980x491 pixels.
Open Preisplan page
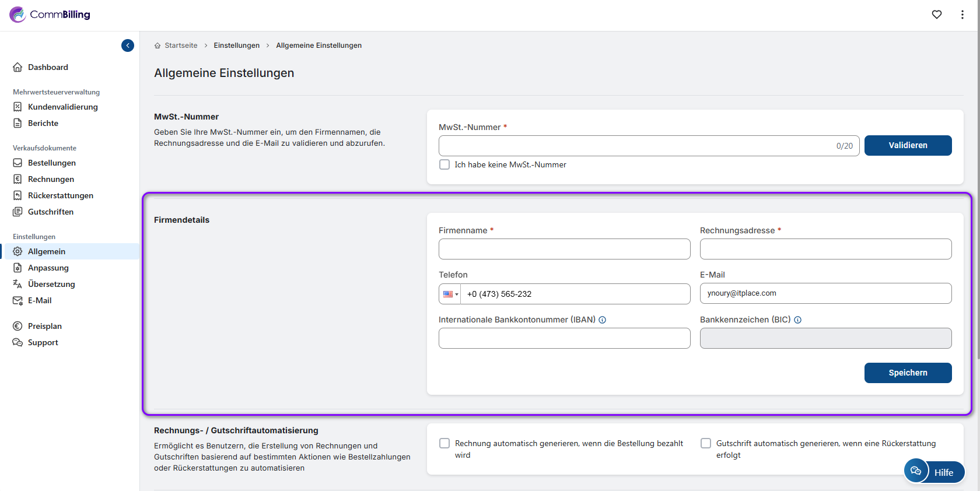coord(45,326)
